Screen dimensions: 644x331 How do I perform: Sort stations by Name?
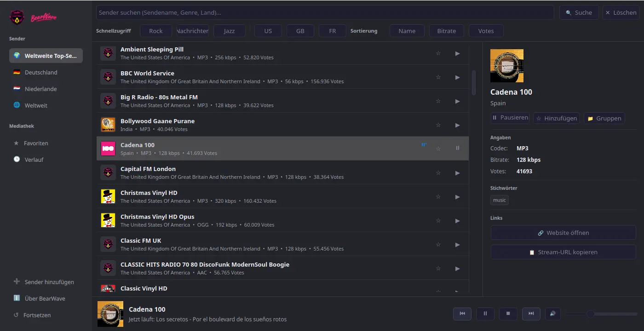pos(407,31)
